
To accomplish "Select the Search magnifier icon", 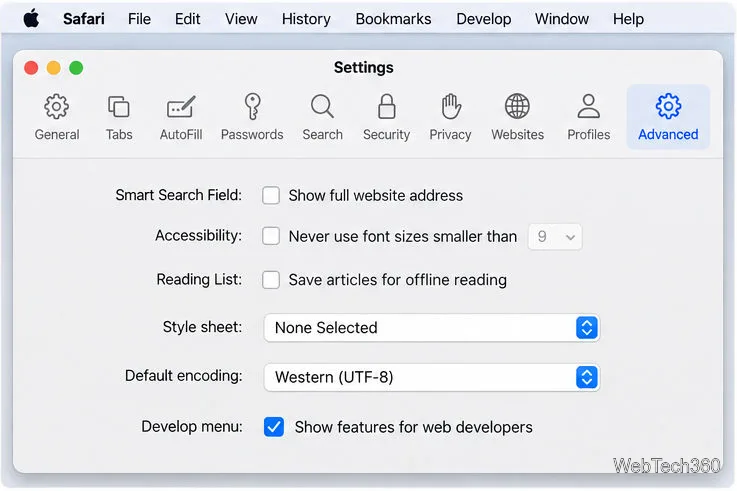I will tap(322, 107).
